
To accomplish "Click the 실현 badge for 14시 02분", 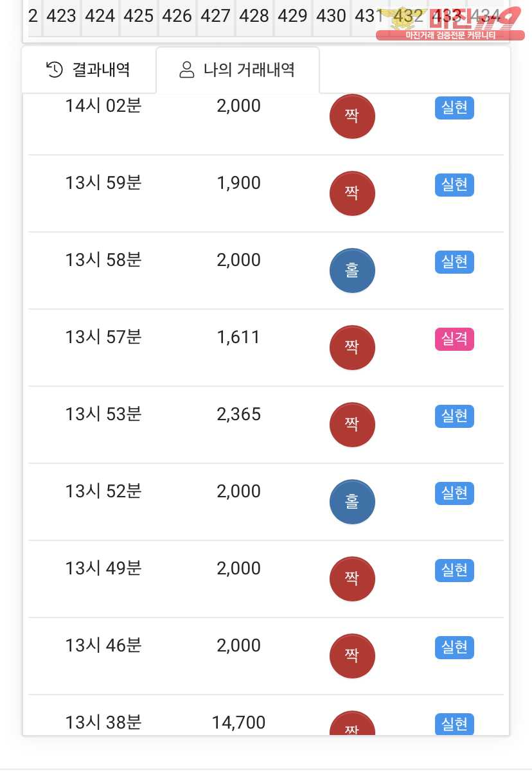I will [x=454, y=107].
